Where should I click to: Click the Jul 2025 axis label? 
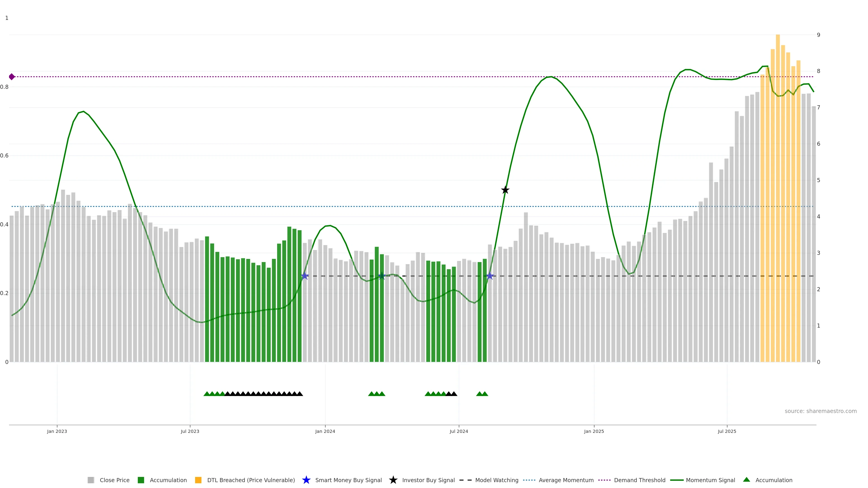point(727,431)
